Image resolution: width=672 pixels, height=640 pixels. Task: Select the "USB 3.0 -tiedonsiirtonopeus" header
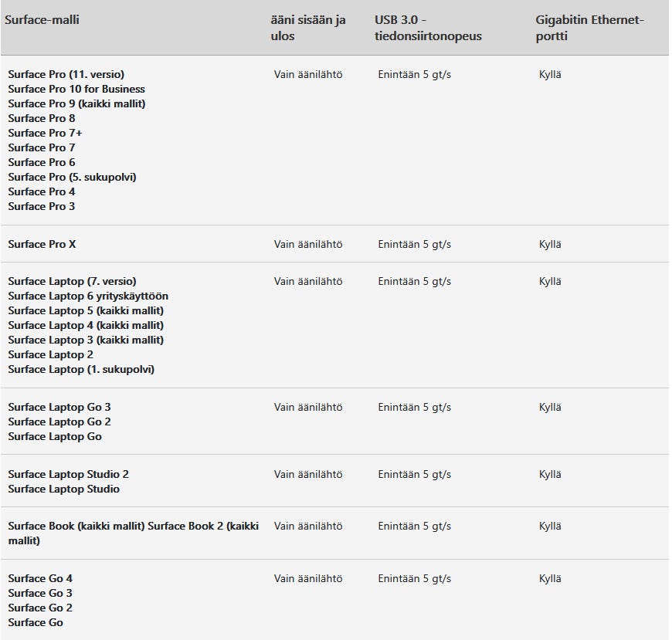click(428, 28)
